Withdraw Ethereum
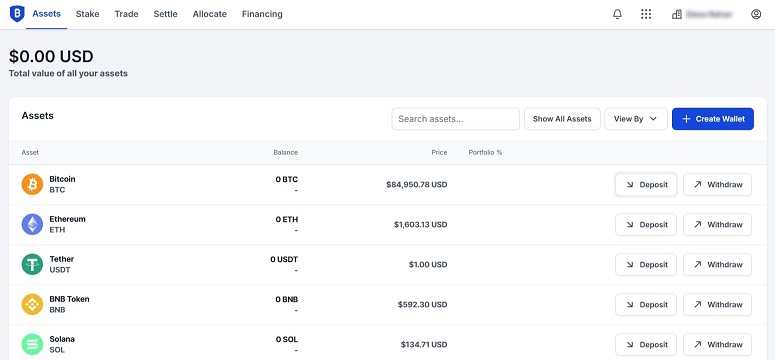This screenshot has width=775, height=360. click(x=717, y=225)
